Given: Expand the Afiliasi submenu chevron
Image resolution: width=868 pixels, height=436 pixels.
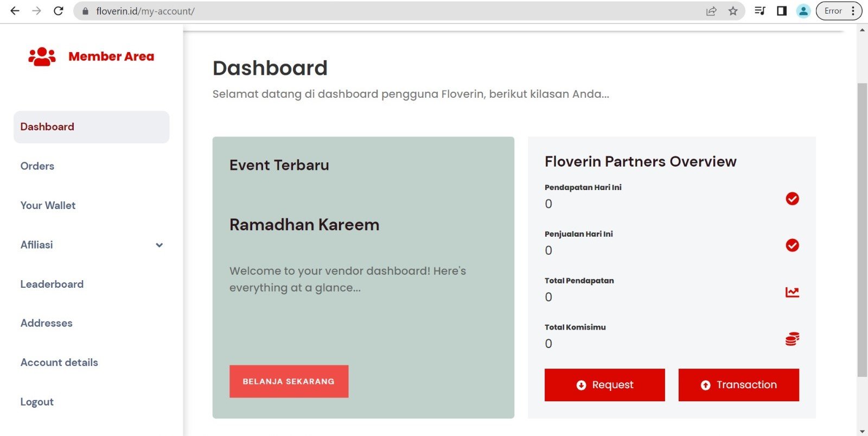Looking at the screenshot, I should pos(159,245).
